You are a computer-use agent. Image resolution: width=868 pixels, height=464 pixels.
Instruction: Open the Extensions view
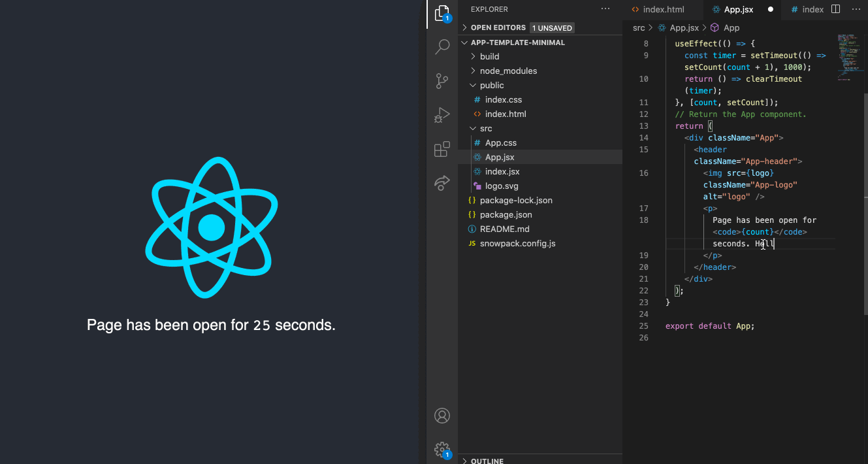[442, 149]
